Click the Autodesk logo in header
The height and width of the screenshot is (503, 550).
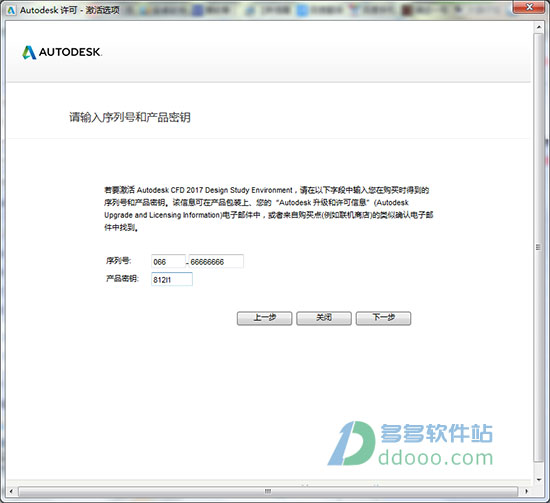pyautogui.click(x=62, y=52)
